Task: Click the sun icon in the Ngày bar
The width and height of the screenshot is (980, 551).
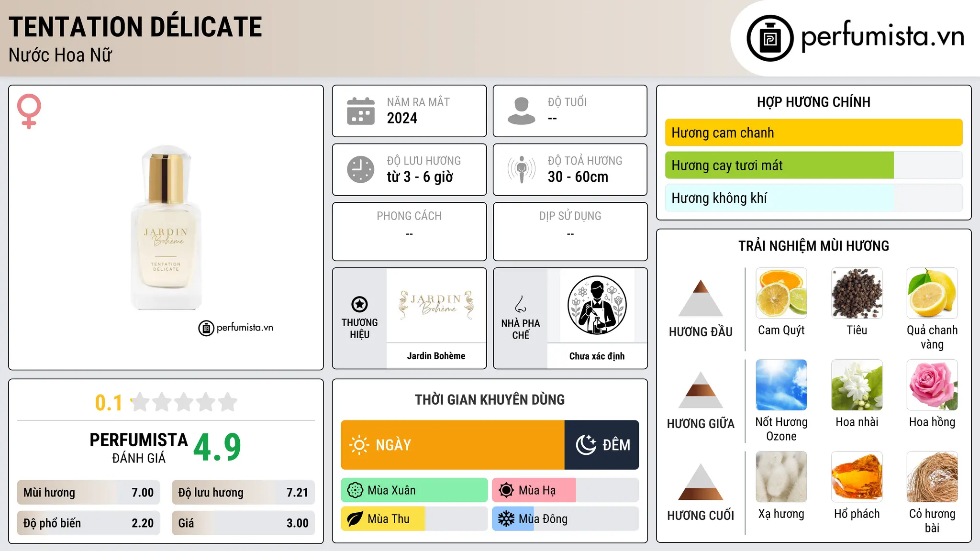Action: coord(359,445)
